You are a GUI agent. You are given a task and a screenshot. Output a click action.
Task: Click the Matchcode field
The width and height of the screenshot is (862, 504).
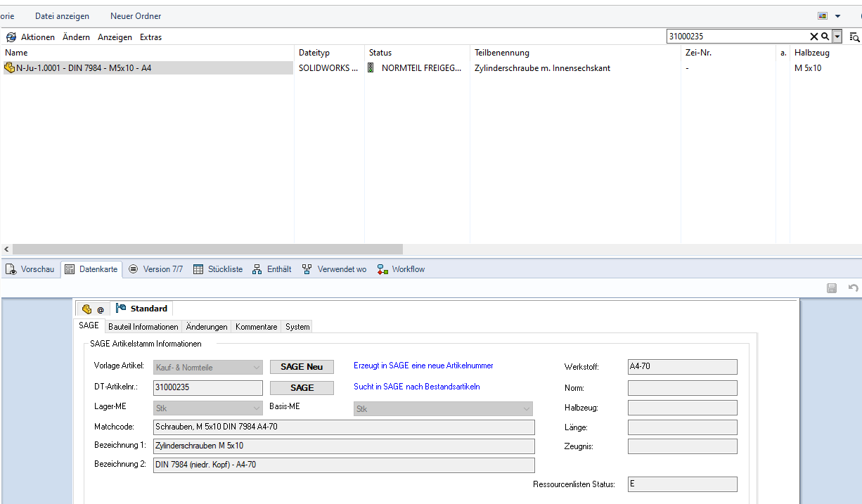pyautogui.click(x=344, y=427)
